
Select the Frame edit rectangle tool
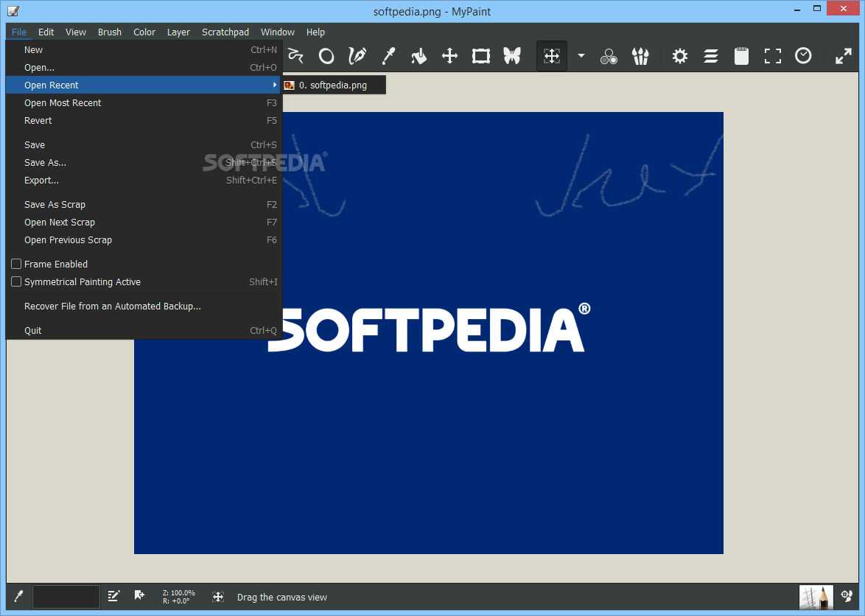(480, 56)
